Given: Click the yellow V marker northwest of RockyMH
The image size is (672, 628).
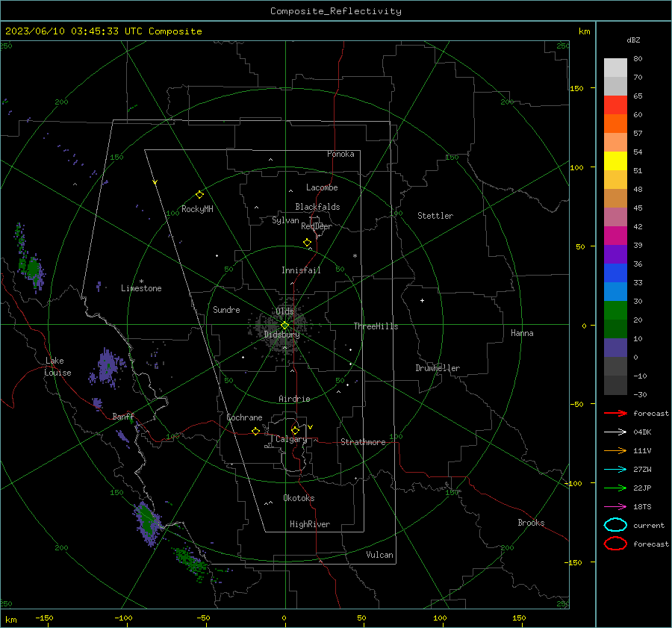Looking at the screenshot, I should tap(155, 182).
